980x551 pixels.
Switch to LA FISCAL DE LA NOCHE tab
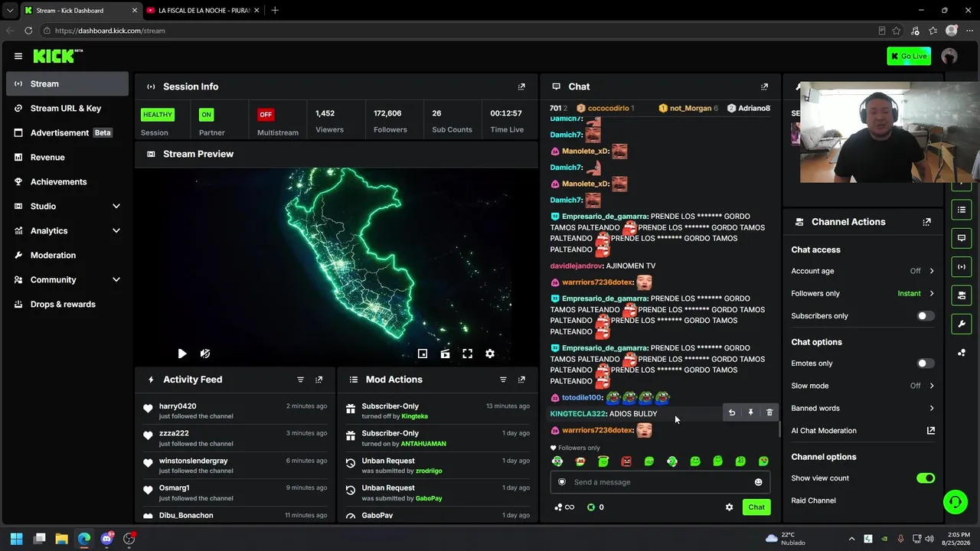point(203,10)
